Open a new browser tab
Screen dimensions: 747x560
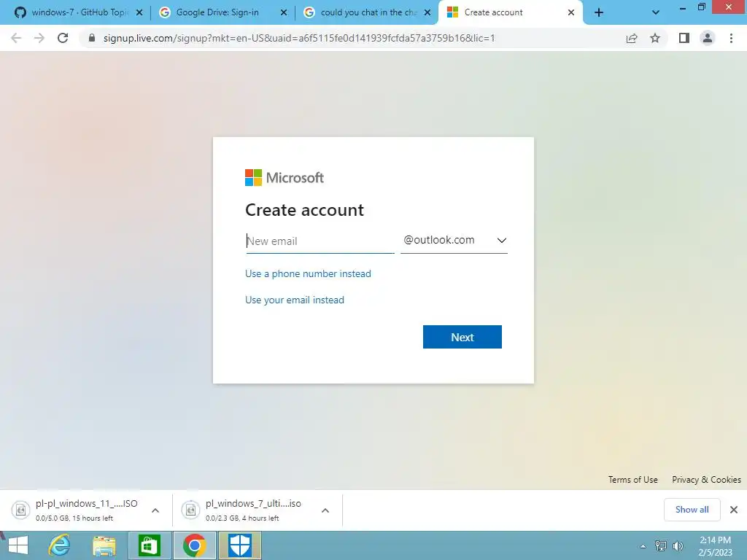tap(599, 13)
